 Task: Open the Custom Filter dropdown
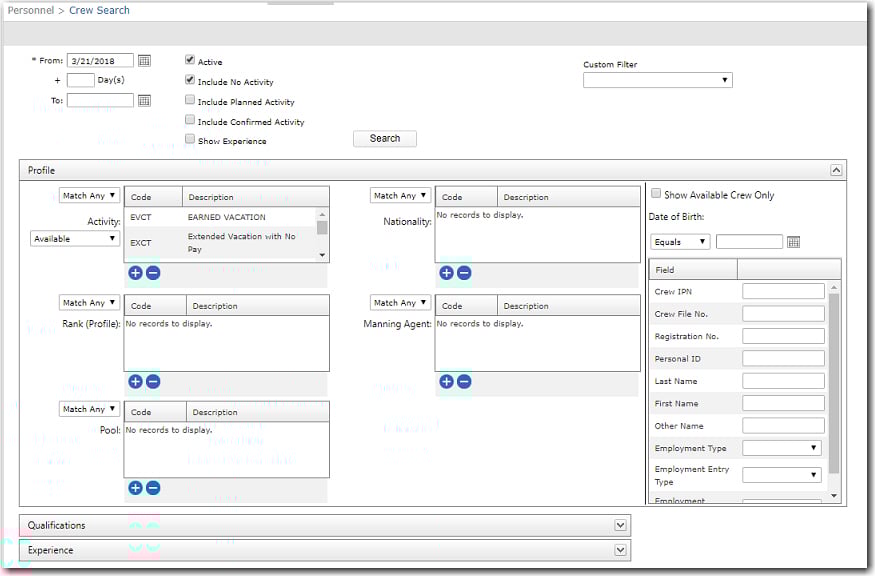tap(657, 80)
